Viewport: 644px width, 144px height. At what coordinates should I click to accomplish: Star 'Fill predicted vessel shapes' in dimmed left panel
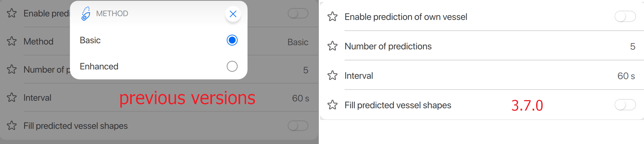pos(12,126)
